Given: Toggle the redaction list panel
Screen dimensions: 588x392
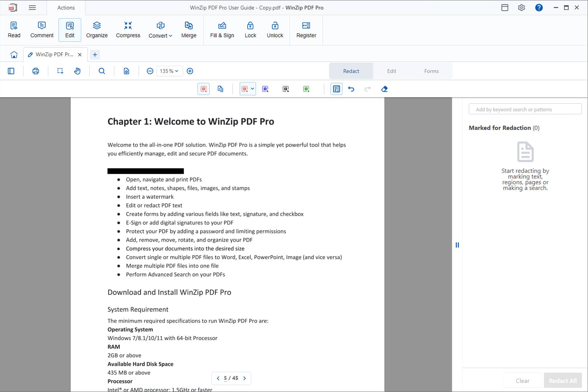Looking at the screenshot, I should coord(336,89).
